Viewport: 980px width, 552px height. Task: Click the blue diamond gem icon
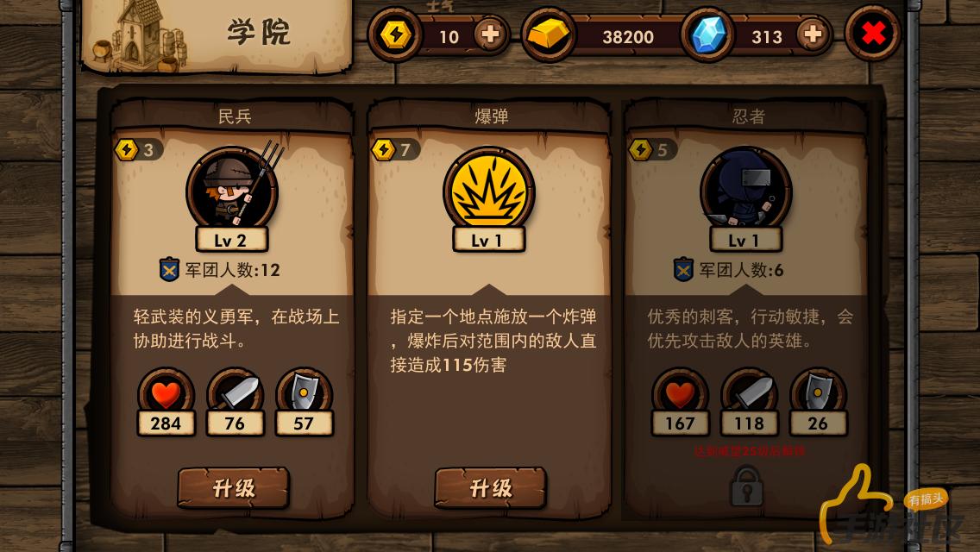(707, 35)
